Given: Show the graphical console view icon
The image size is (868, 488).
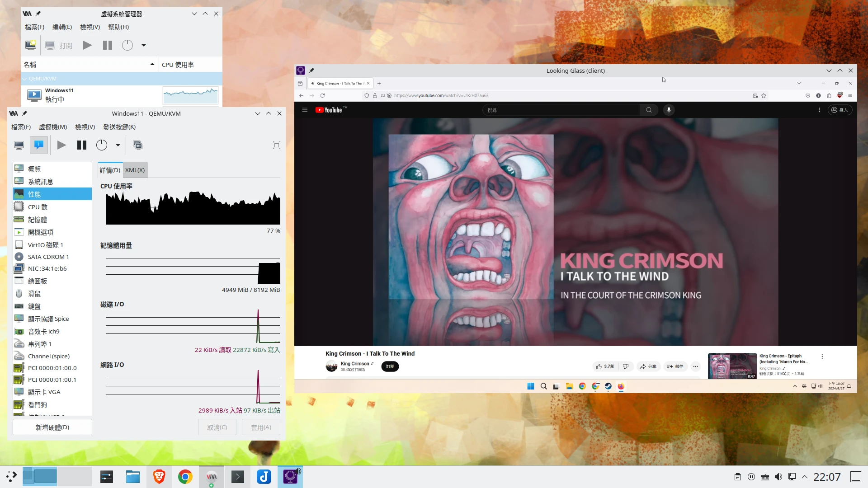Looking at the screenshot, I should pyautogui.click(x=19, y=145).
